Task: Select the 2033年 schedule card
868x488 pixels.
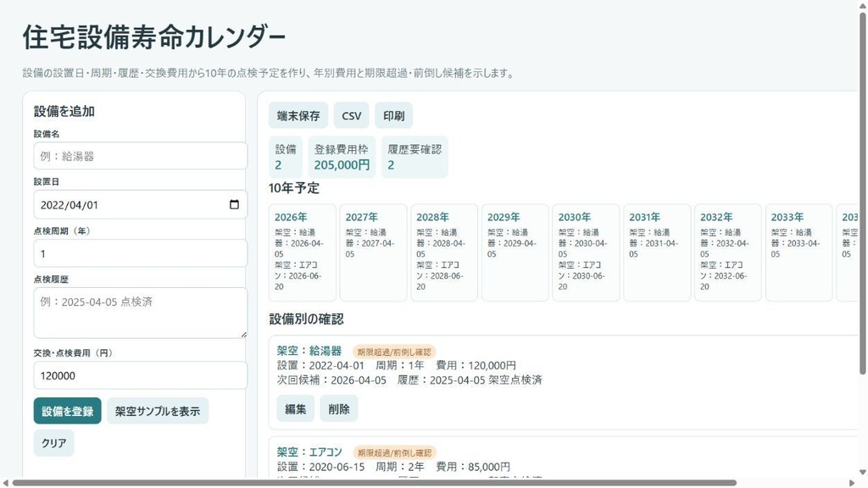Action: [798, 252]
